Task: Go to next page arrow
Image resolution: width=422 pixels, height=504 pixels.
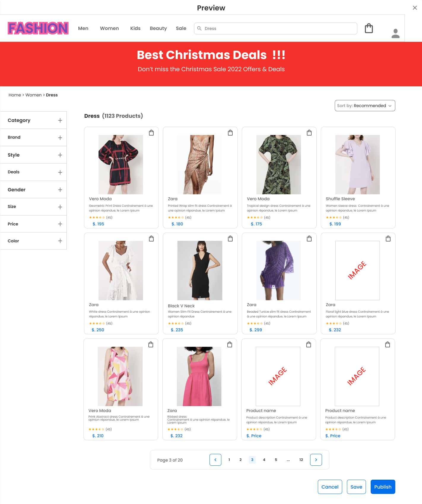Action: [316, 460]
